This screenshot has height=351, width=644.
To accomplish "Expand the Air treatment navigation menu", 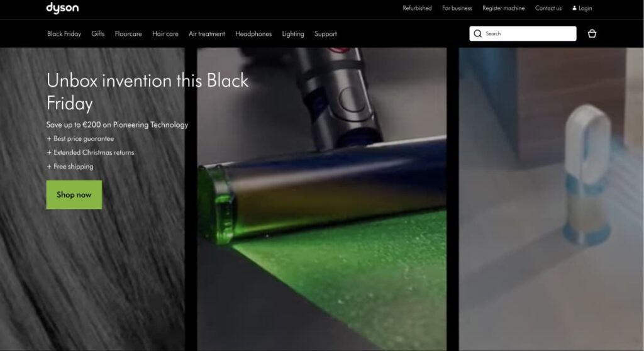I will 207,34.
